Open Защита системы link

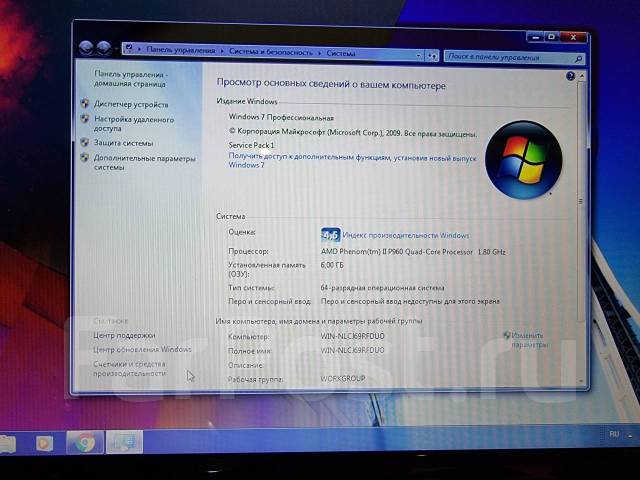coord(124,143)
